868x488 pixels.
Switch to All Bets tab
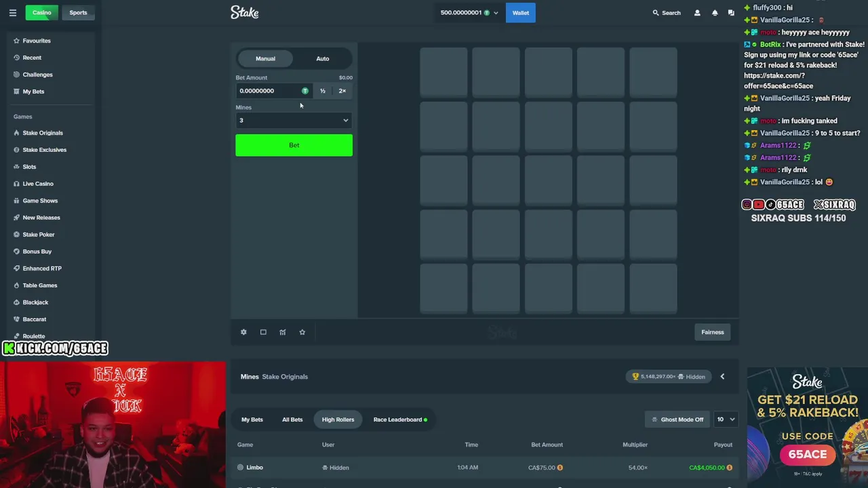pos(292,420)
